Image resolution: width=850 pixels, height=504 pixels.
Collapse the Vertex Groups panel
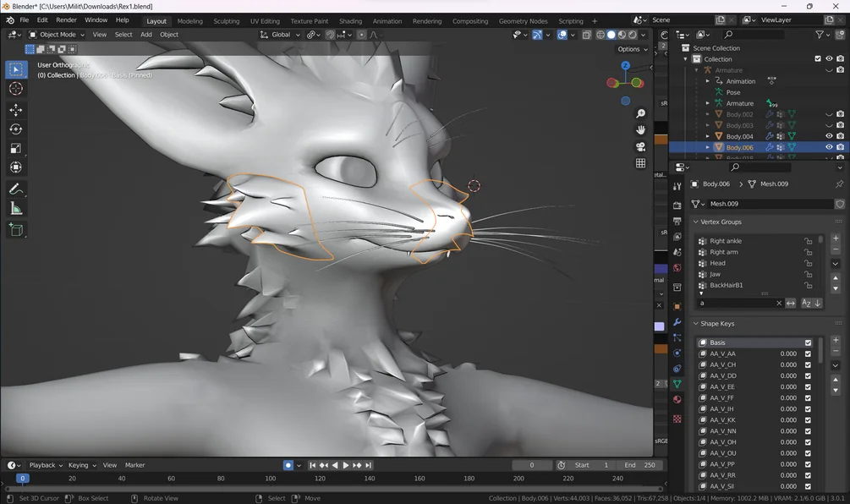point(696,222)
